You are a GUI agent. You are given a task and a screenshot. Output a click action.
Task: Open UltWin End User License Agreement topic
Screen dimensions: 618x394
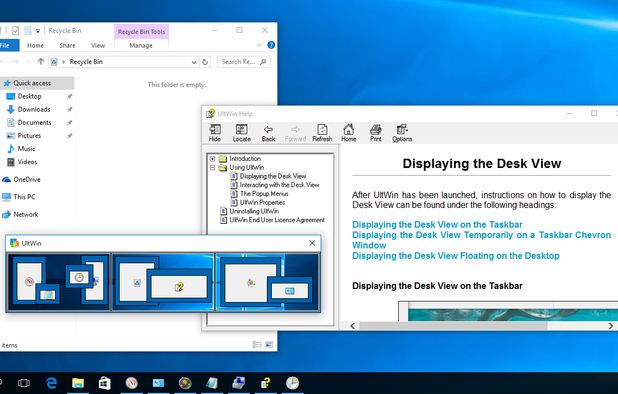(x=277, y=220)
